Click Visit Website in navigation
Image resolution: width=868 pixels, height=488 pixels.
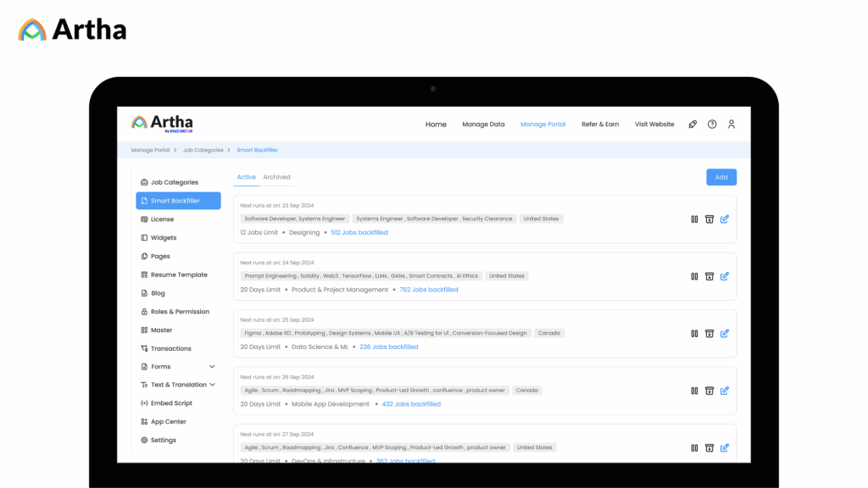[654, 125]
